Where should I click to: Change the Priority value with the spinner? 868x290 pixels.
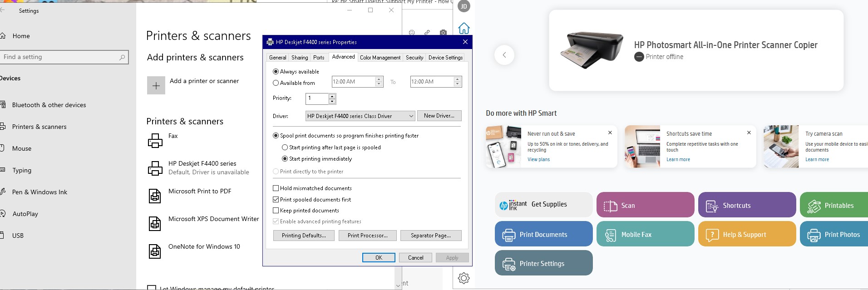332,98
